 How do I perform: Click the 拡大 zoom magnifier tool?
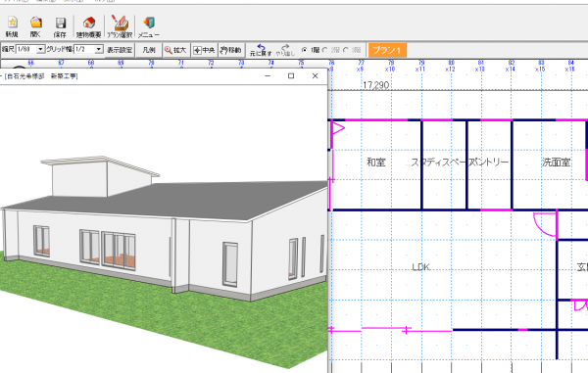[x=175, y=50]
